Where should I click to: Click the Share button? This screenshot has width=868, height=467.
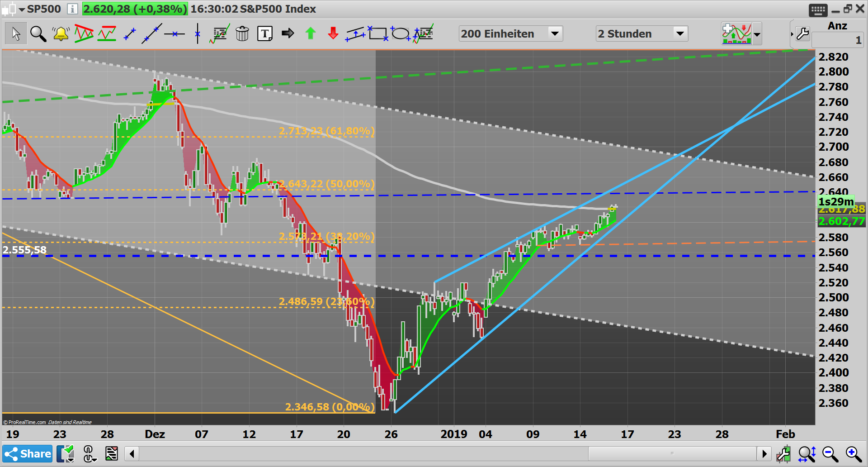(28, 453)
